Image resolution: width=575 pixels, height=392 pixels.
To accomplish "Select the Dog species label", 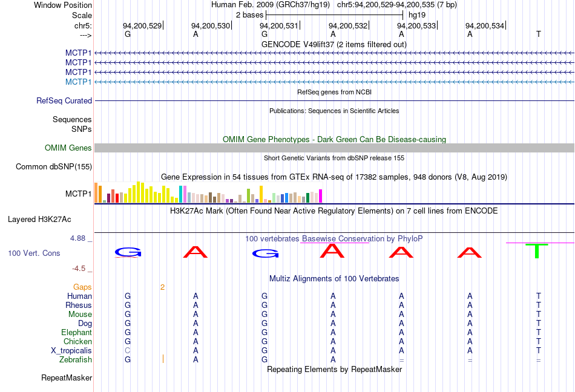I will tap(85, 323).
